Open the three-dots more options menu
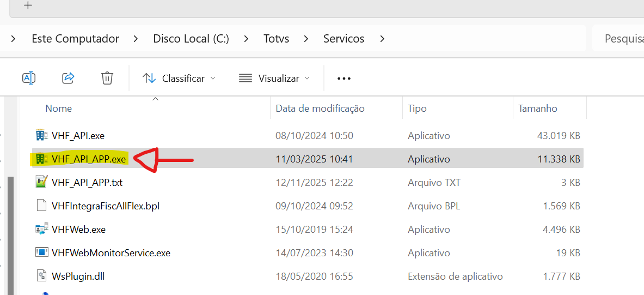The image size is (644, 295). [344, 79]
